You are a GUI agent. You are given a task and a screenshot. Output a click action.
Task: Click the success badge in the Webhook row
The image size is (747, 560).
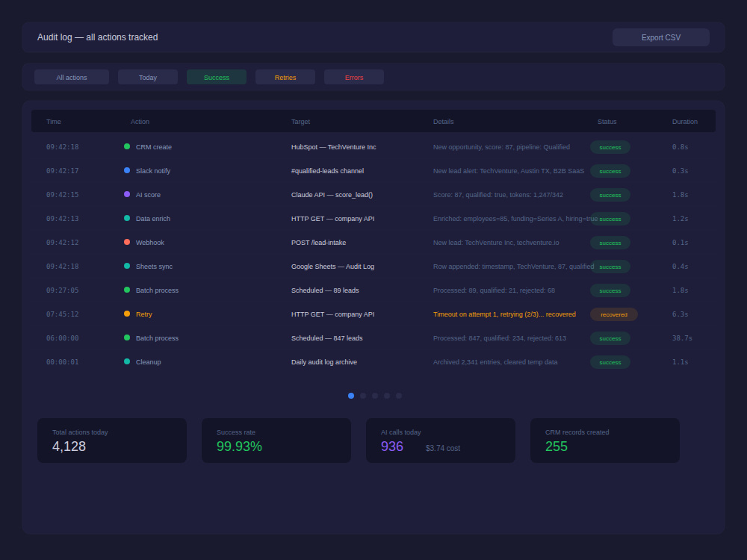click(x=610, y=243)
